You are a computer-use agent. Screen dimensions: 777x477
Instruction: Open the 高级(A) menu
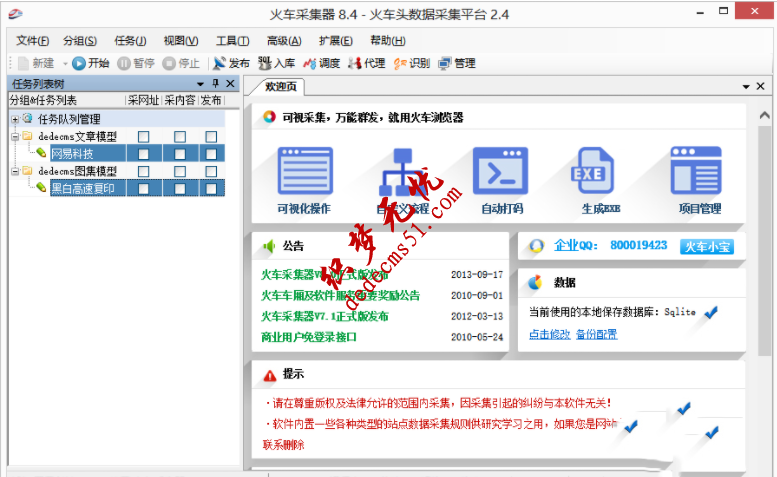click(x=284, y=41)
